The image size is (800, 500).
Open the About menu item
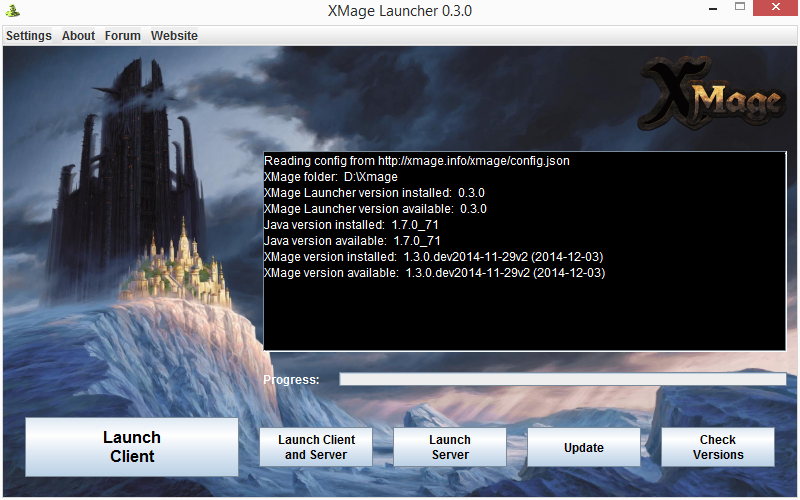click(x=79, y=36)
